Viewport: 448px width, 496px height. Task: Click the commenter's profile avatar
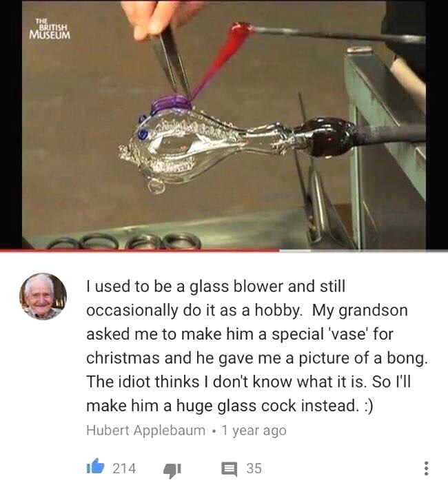pyautogui.click(x=43, y=296)
